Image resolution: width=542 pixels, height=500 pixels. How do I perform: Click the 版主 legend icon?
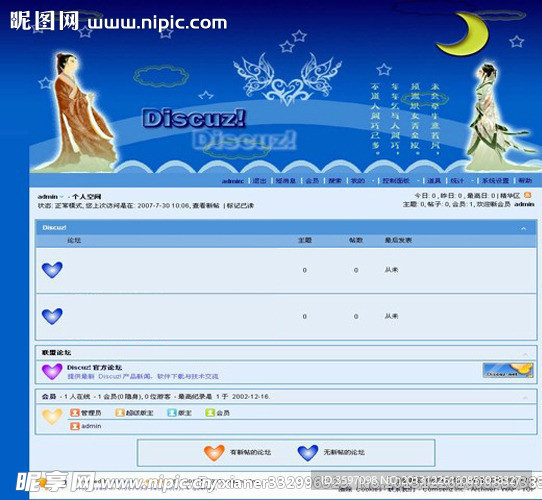(x=172, y=413)
